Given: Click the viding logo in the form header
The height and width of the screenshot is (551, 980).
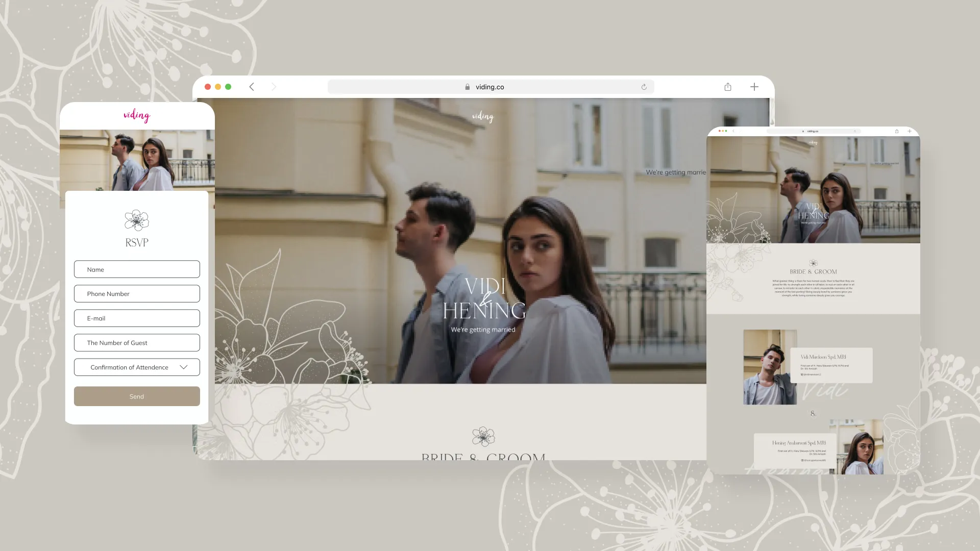Looking at the screenshot, I should coord(136,116).
